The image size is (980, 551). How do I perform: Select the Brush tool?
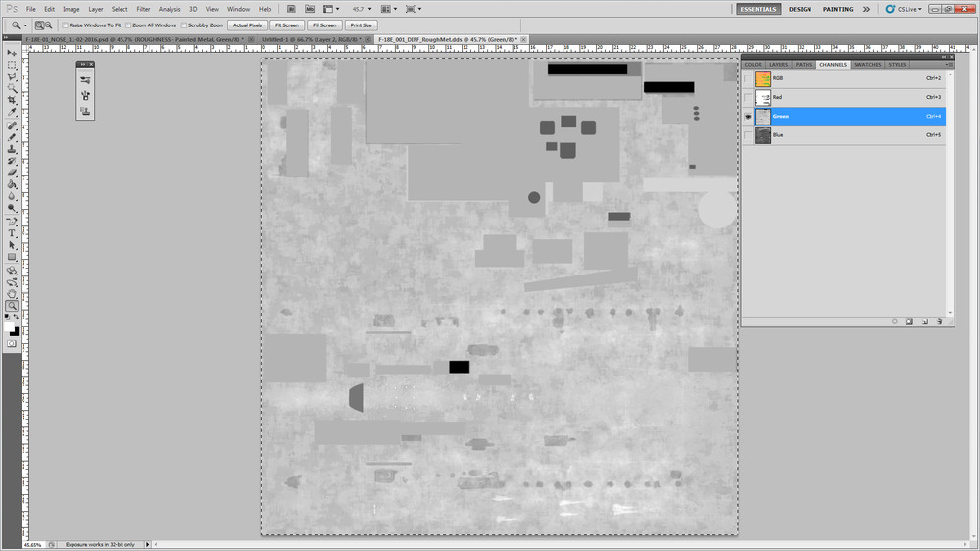point(12,137)
